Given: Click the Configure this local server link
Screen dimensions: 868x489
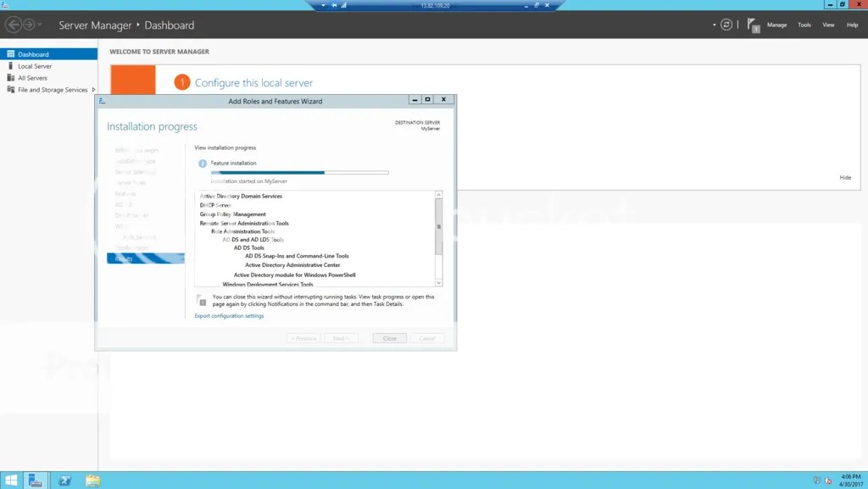Looking at the screenshot, I should coord(253,83).
